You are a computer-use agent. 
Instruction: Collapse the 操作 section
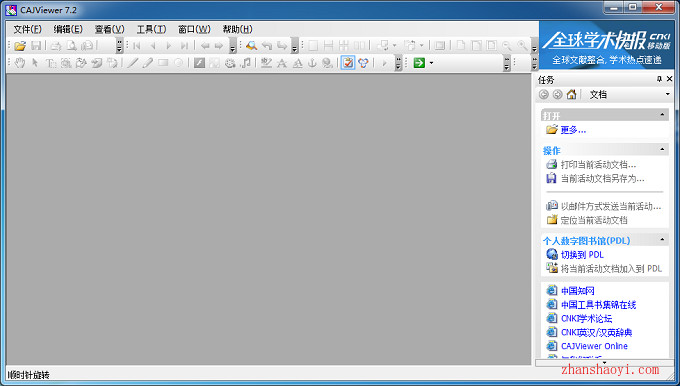[662, 150]
